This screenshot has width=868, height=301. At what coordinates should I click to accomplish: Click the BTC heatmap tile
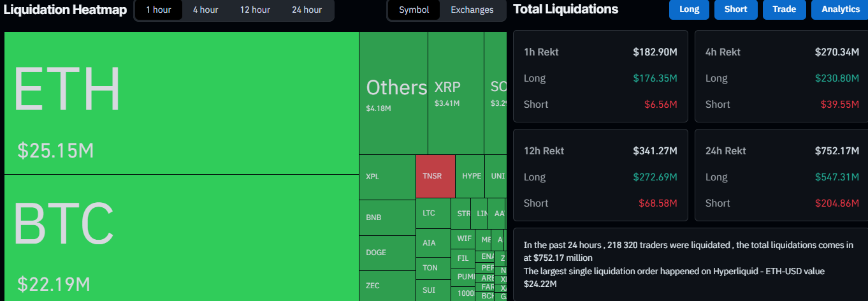pyautogui.click(x=182, y=237)
